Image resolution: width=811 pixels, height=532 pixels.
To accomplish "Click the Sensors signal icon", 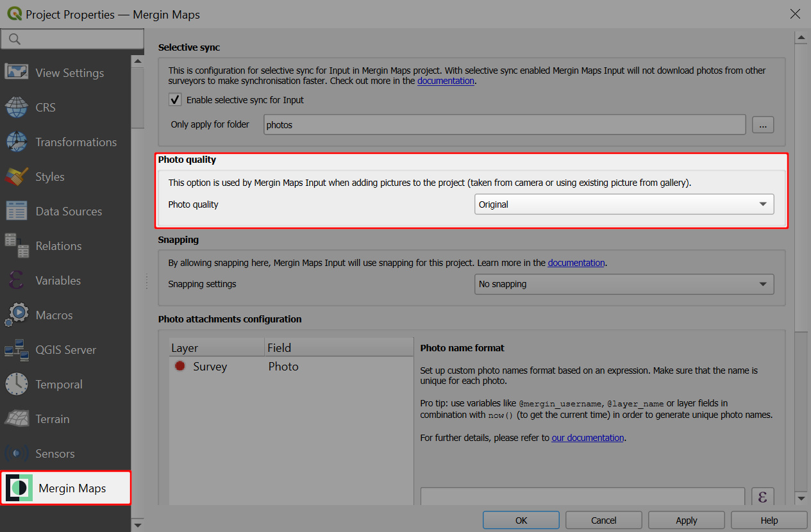I will pos(16,453).
